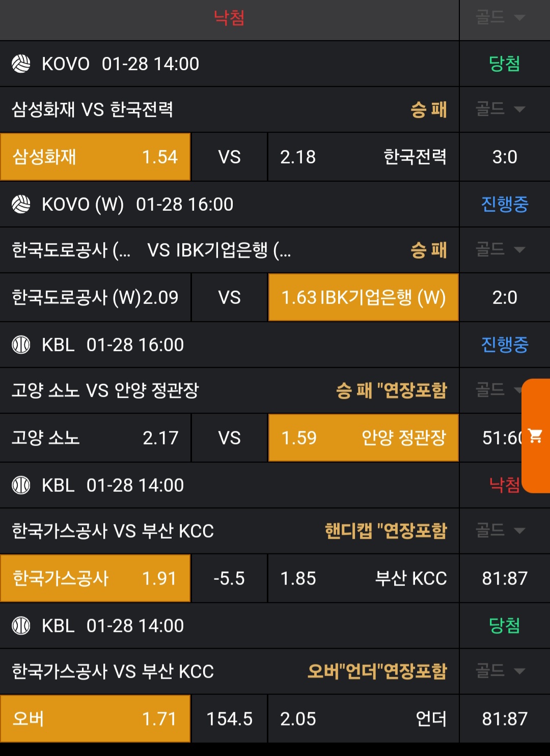Select the 한국전력 2.18 odds cell
This screenshot has height=756, width=550.
click(363, 157)
